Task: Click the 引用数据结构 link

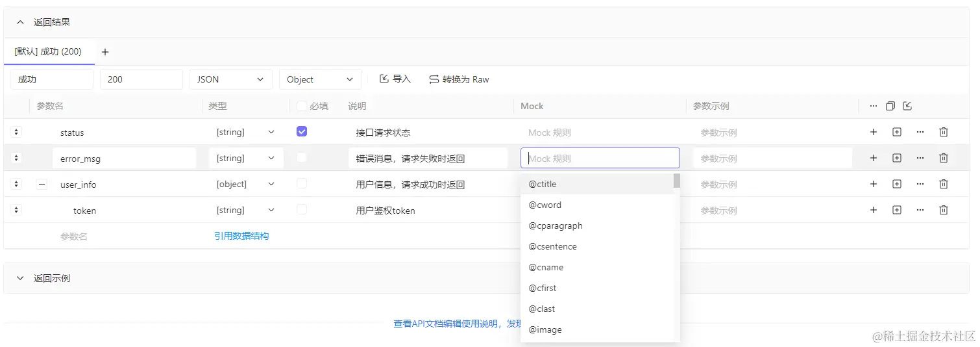Action: 241,236
